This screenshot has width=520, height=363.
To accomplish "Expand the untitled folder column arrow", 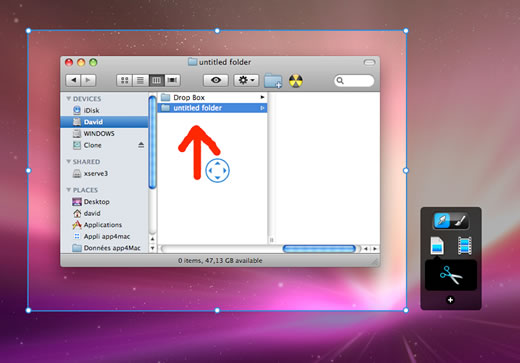I will coord(262,108).
